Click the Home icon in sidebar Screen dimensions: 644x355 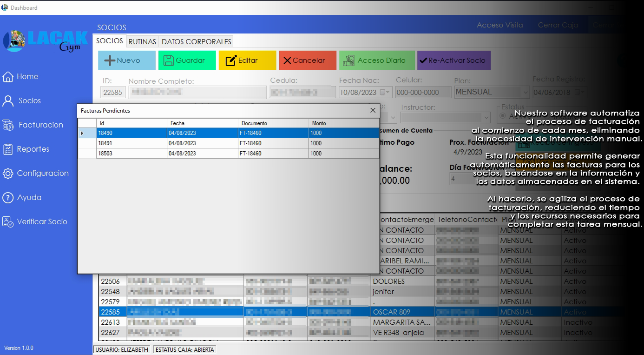pos(8,77)
